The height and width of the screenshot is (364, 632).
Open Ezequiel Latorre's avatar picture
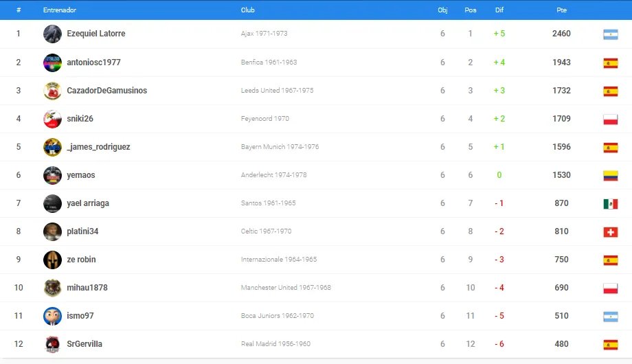click(52, 34)
